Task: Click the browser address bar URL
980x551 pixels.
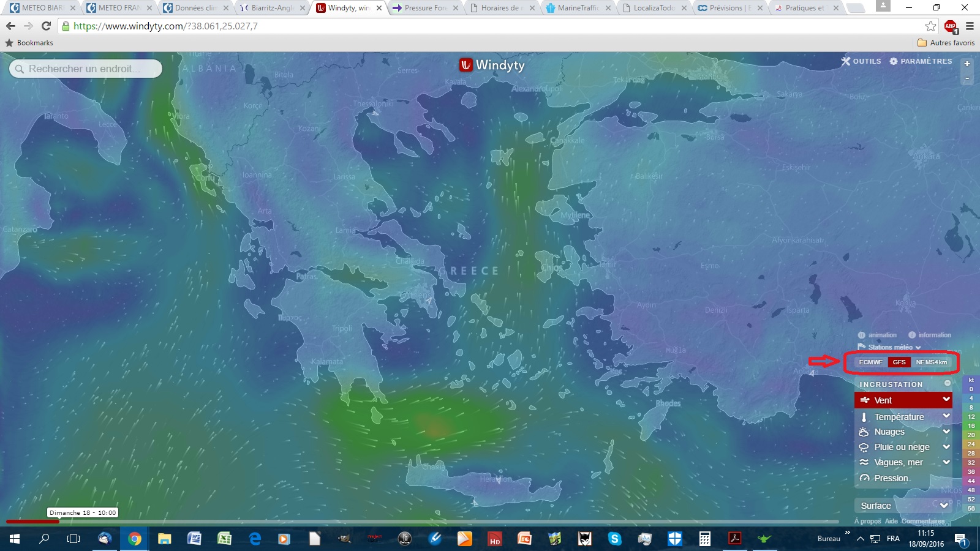Action: click(165, 26)
